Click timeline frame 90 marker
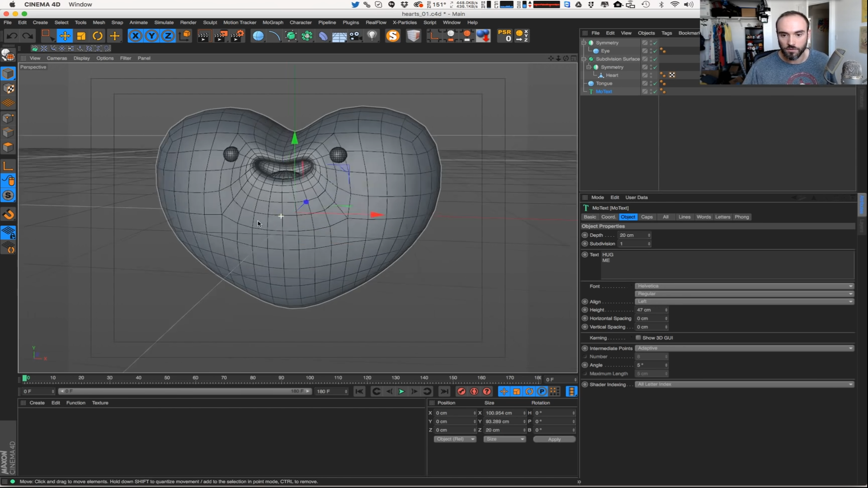 click(281, 378)
